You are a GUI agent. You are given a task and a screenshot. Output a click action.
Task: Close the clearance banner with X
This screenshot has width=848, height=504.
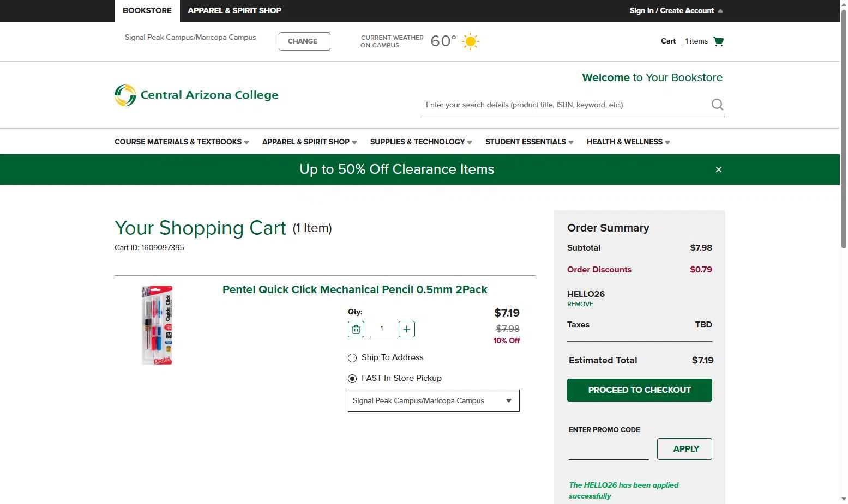click(719, 169)
